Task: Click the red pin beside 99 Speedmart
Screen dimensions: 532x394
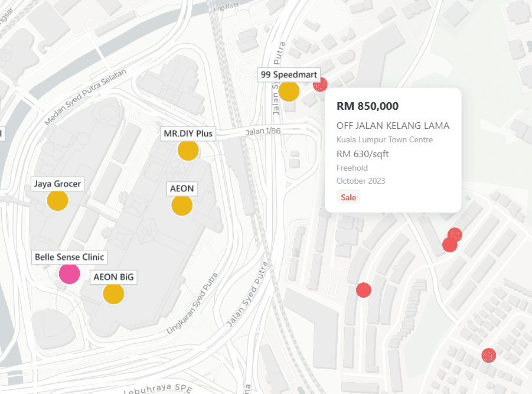Action: coord(319,84)
